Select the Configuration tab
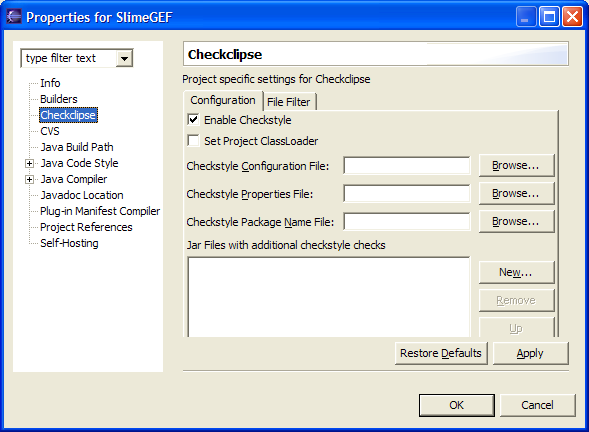This screenshot has width=589, height=432. point(223,100)
